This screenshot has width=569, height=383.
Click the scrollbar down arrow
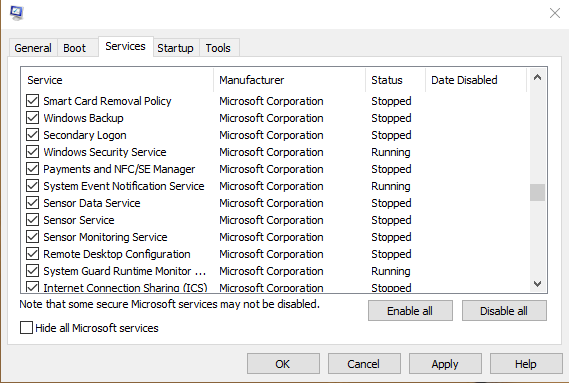(x=537, y=284)
